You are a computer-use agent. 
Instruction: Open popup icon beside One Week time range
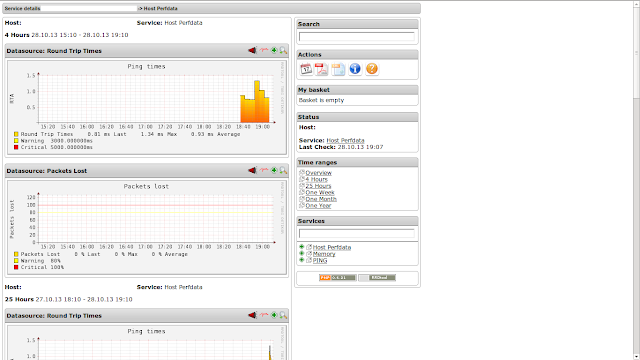[302, 192]
